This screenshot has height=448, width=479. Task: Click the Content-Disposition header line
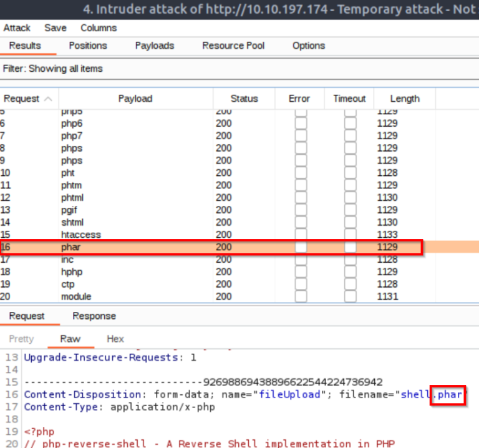245,394
